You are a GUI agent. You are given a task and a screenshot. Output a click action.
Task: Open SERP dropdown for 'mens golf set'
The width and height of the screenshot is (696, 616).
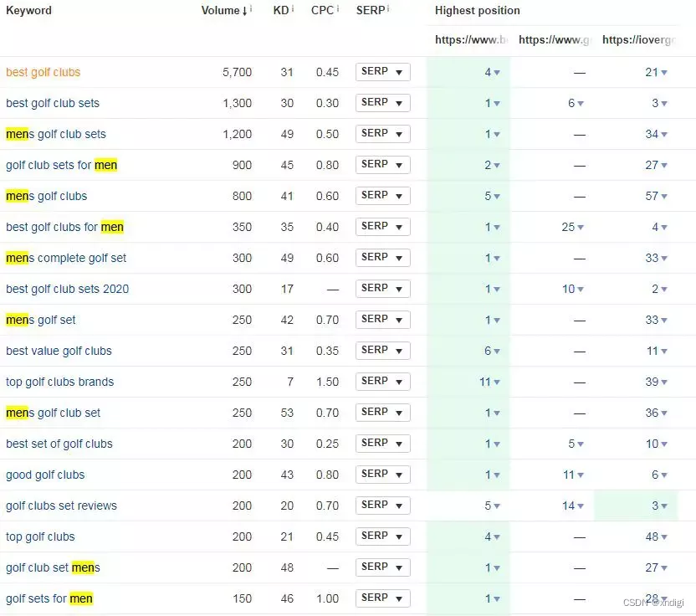(x=383, y=320)
